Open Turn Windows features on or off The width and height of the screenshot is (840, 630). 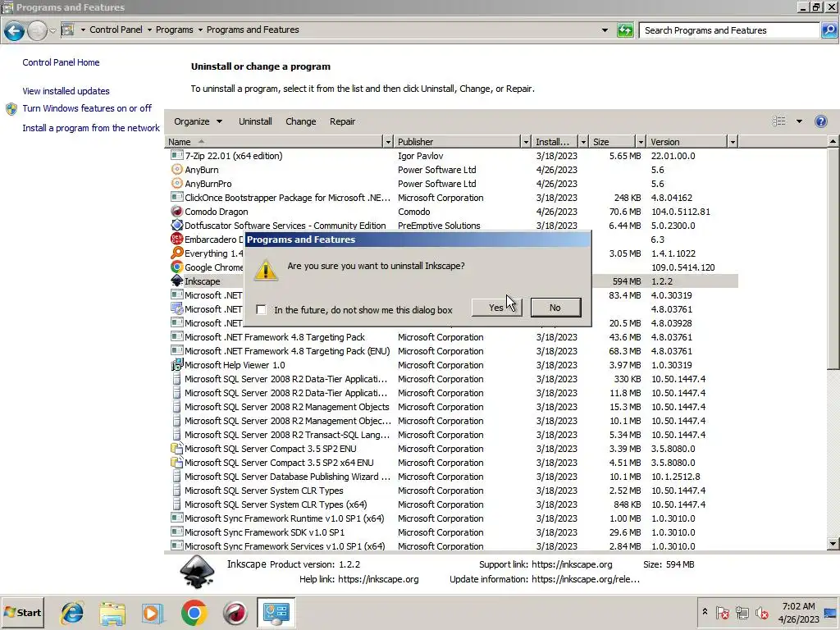click(87, 108)
